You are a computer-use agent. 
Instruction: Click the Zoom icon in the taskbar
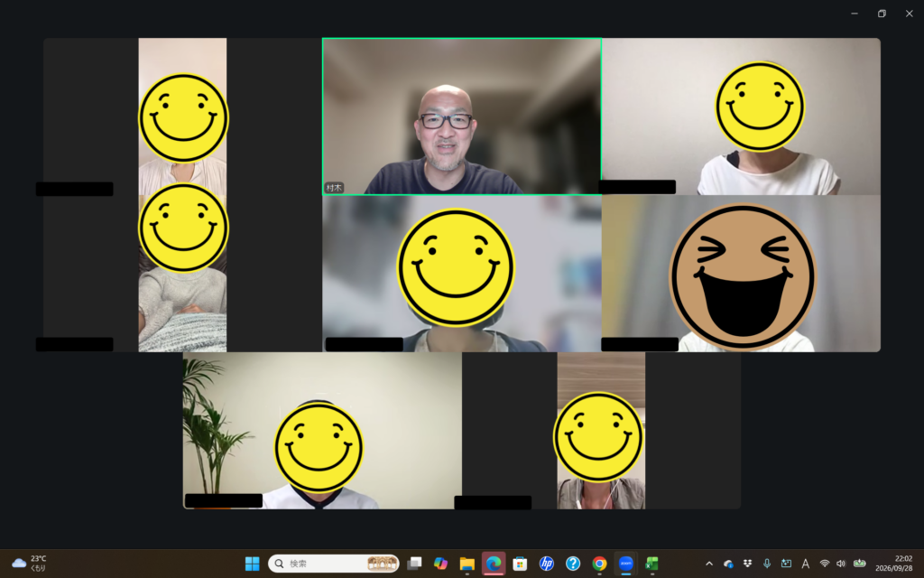[x=626, y=564]
